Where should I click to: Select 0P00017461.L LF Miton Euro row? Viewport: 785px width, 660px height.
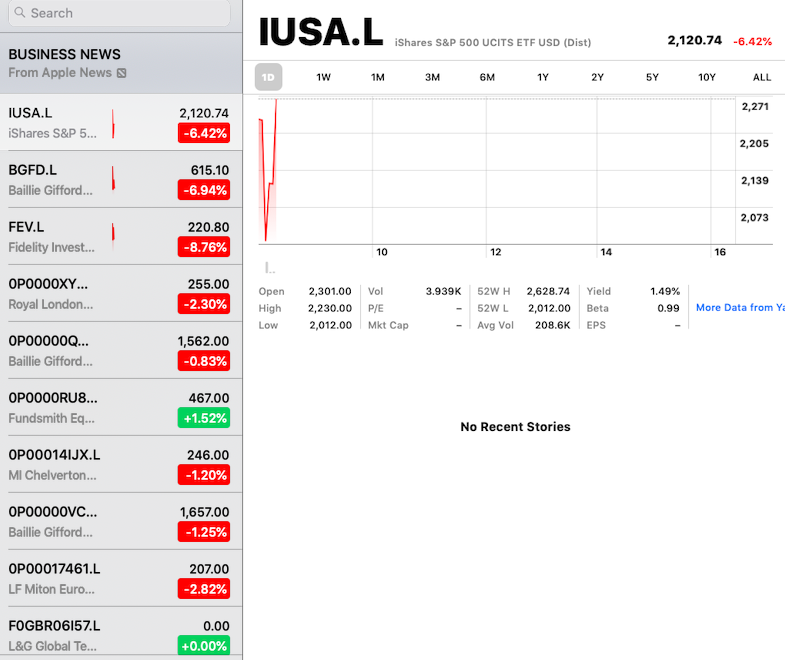[x=121, y=579]
